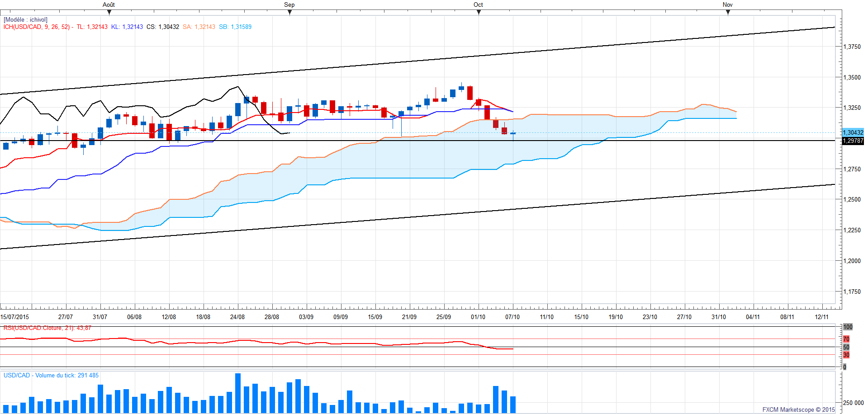Image resolution: width=868 pixels, height=414 pixels.
Task: Select the RSI 0 level label
Action: [x=844, y=367]
